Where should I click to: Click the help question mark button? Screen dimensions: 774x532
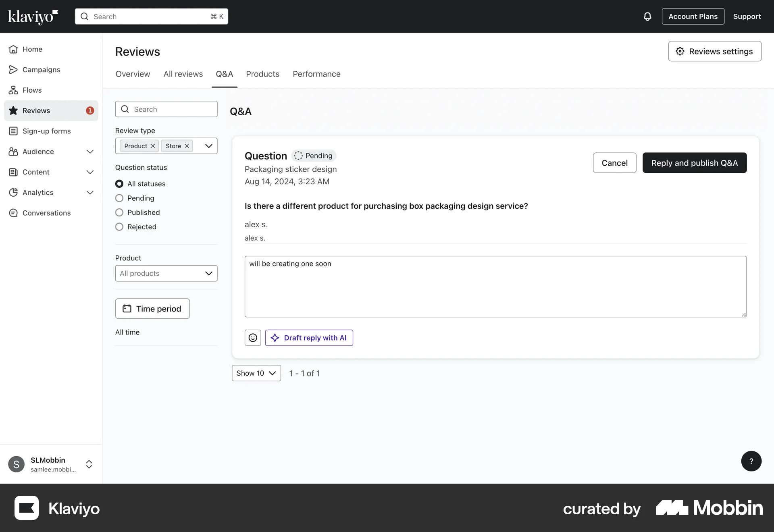751,461
